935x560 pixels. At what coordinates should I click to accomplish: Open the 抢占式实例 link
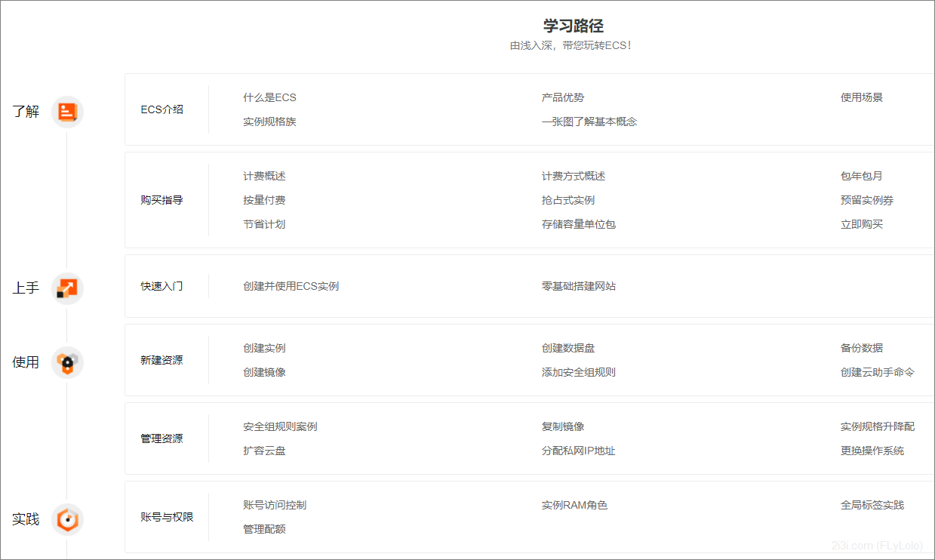pos(568,200)
